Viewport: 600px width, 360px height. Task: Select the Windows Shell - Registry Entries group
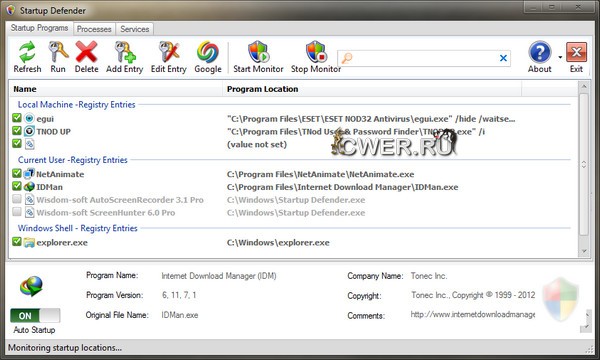[x=78, y=228]
